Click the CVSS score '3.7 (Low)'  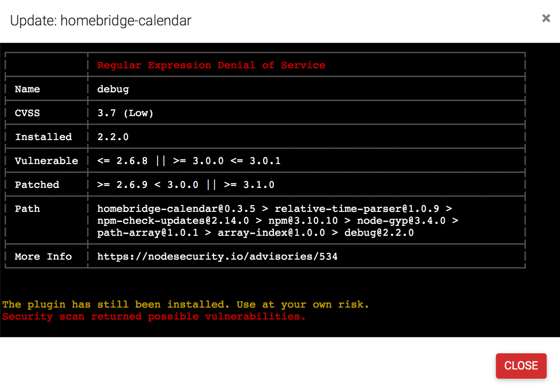click(x=125, y=113)
